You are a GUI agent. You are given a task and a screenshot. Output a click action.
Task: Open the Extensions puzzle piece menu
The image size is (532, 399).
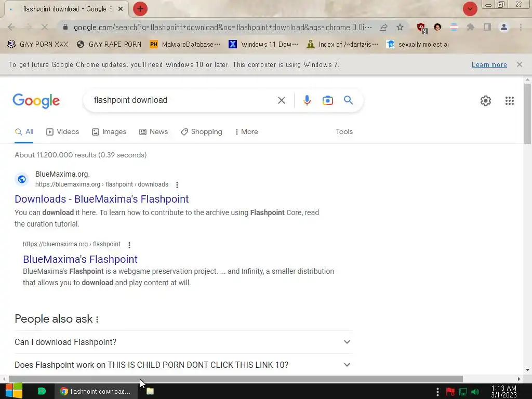coord(470,27)
